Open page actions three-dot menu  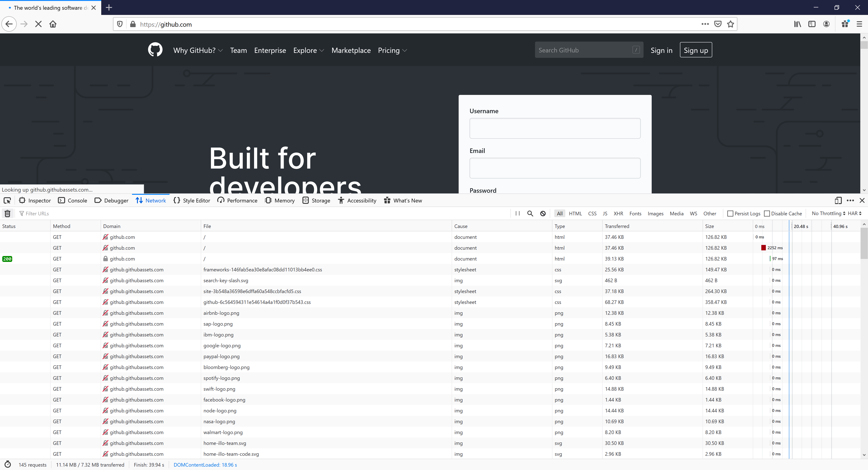[705, 24]
